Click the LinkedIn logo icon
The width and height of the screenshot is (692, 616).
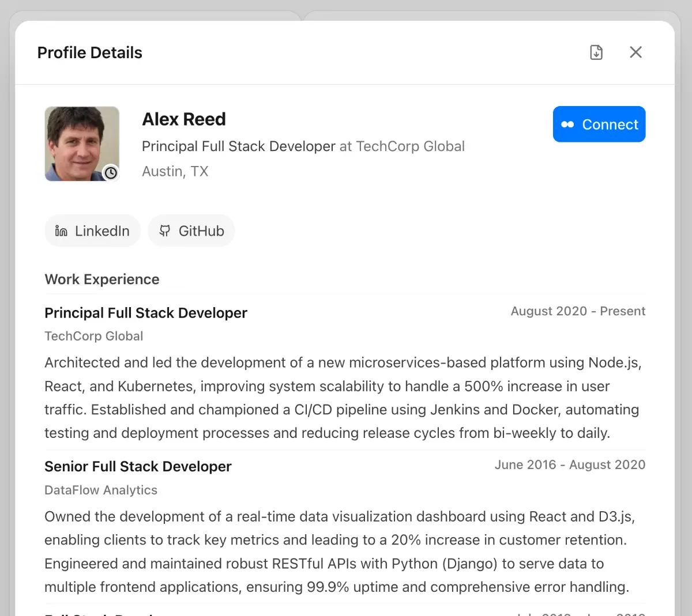pos(61,231)
